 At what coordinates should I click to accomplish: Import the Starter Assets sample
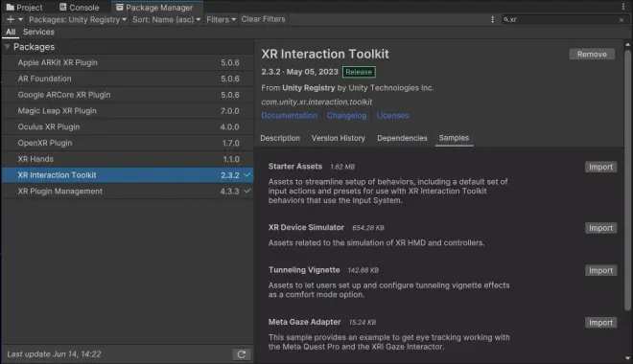pyautogui.click(x=600, y=167)
